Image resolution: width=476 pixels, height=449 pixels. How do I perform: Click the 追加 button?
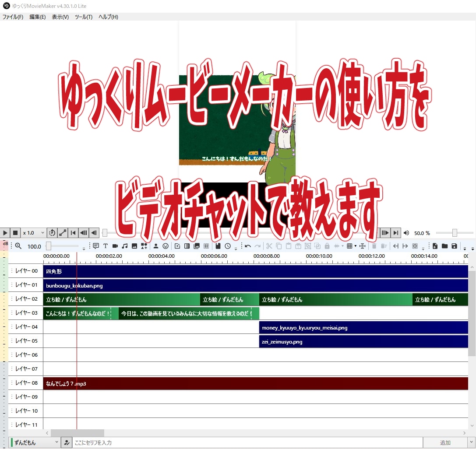coord(445,442)
